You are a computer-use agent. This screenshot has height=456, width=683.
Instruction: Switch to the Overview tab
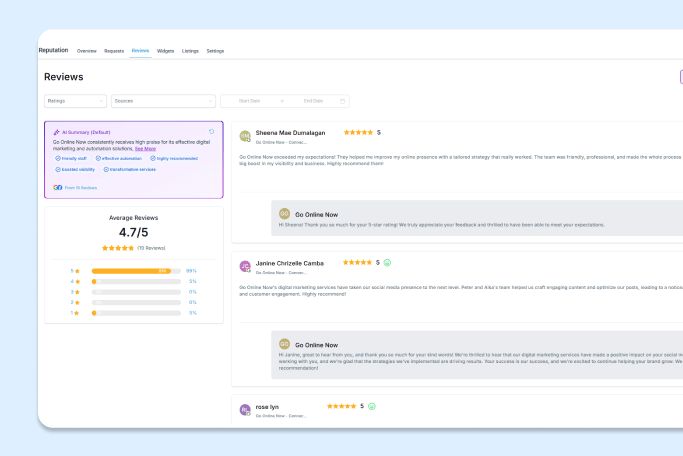[x=87, y=50]
